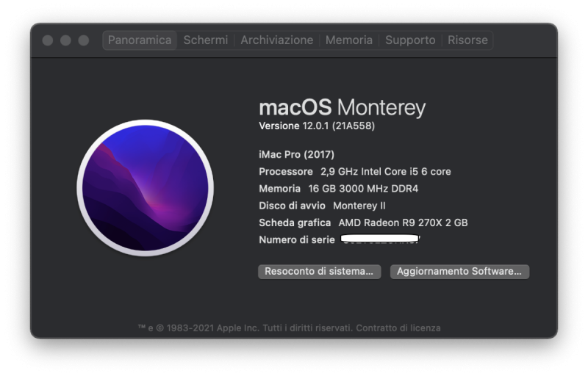Image resolution: width=588 pixels, height=376 pixels.
Task: Click the Apple Inc. copyright notice text
Action: click(245, 328)
